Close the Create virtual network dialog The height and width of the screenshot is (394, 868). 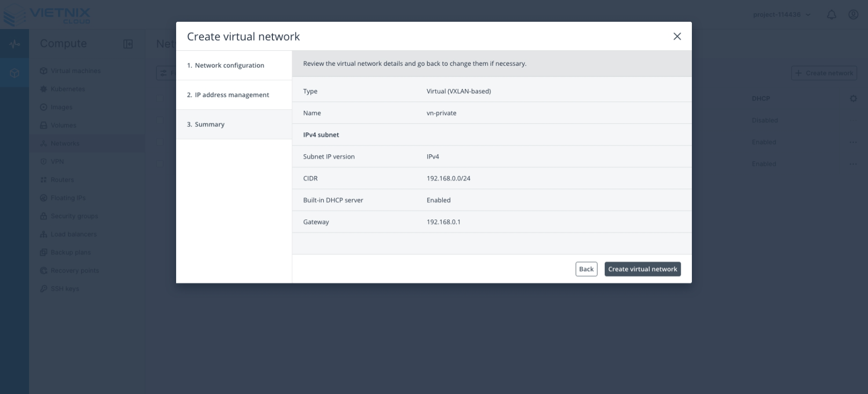click(677, 36)
